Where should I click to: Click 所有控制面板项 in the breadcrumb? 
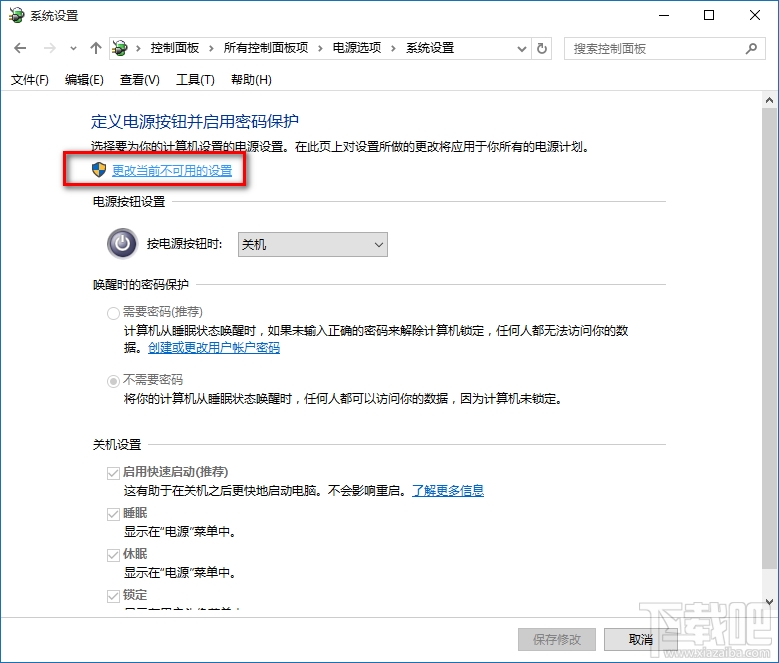click(x=266, y=48)
